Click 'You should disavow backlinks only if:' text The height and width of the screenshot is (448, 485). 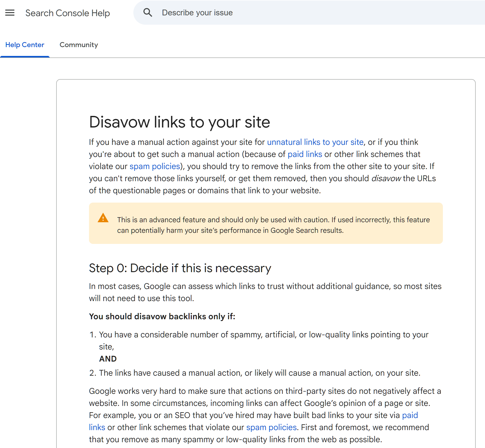[x=162, y=316]
